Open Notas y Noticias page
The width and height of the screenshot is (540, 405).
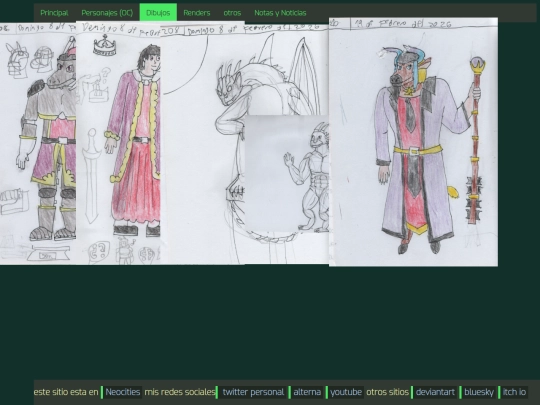(x=280, y=13)
